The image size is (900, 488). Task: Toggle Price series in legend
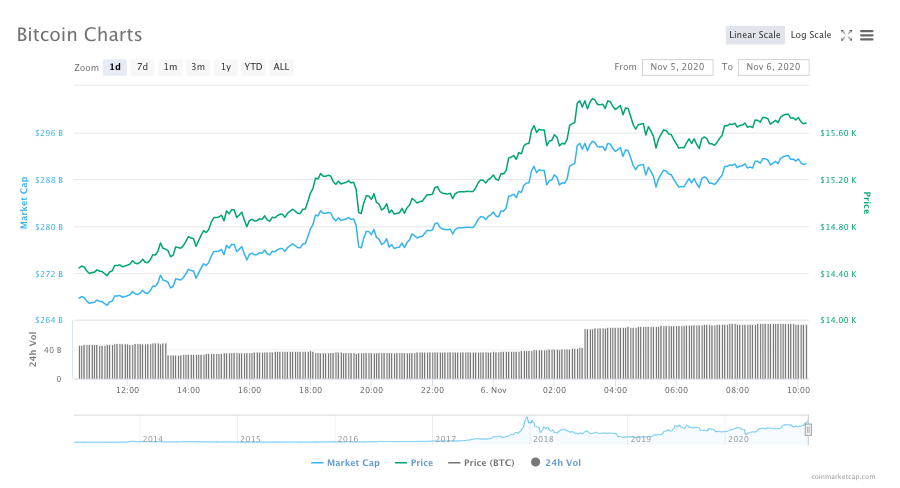(414, 463)
